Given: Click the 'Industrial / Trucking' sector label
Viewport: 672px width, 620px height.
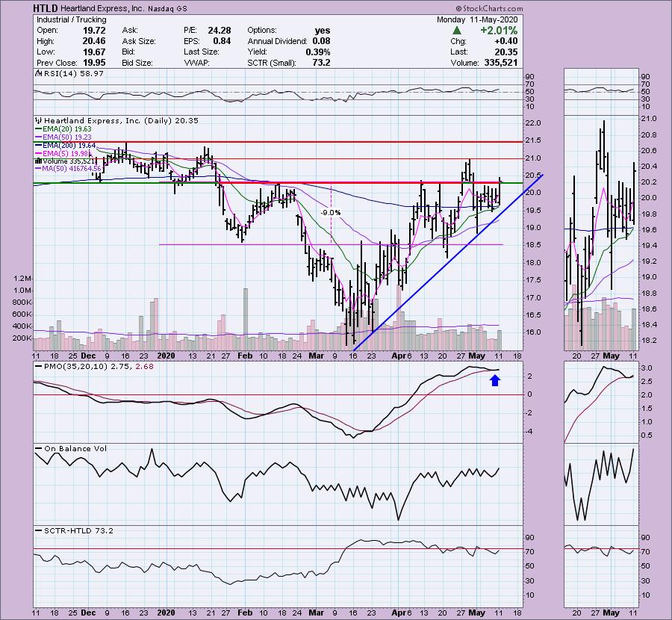Looking at the screenshot, I should [x=72, y=19].
